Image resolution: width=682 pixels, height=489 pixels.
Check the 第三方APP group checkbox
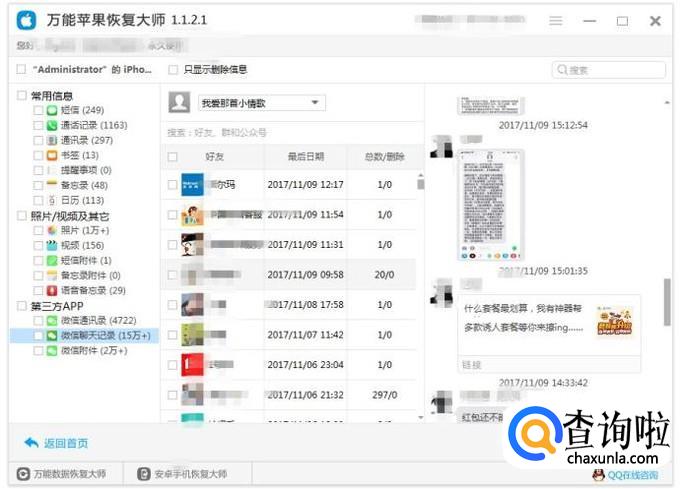(22, 306)
